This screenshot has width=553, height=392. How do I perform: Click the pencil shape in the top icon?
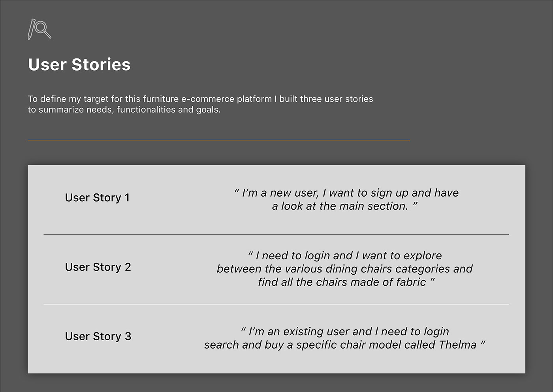[x=31, y=30]
